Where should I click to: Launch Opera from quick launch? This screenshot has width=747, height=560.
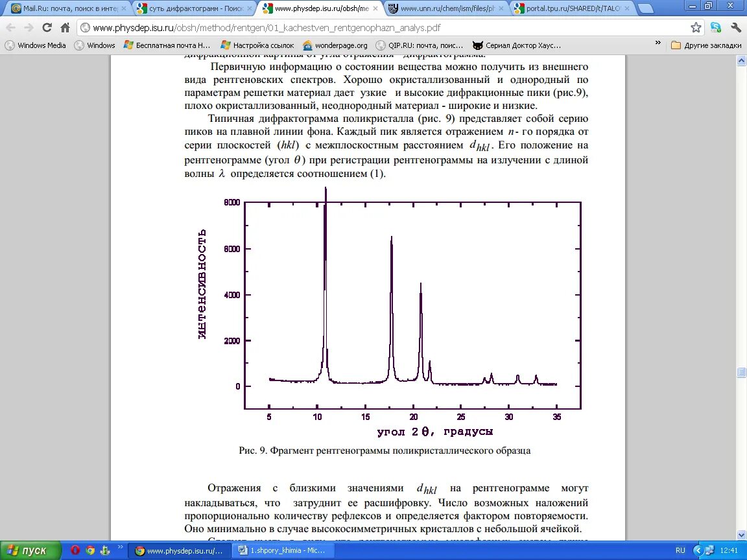pyautogui.click(x=75, y=550)
